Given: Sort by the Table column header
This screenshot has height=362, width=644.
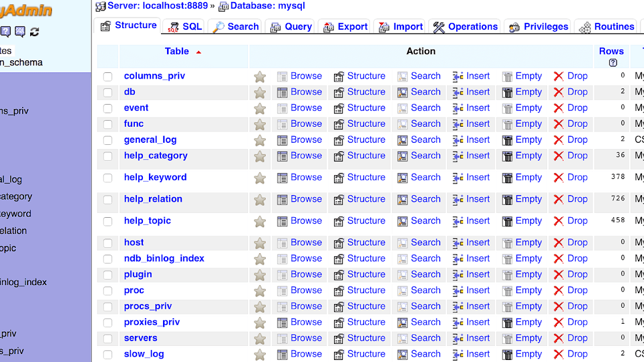Looking at the screenshot, I should (177, 51).
